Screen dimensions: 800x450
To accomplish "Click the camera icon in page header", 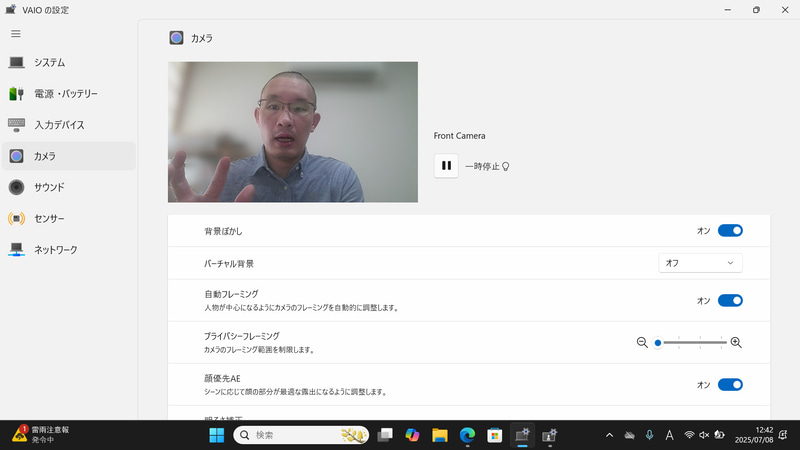I will 177,38.
